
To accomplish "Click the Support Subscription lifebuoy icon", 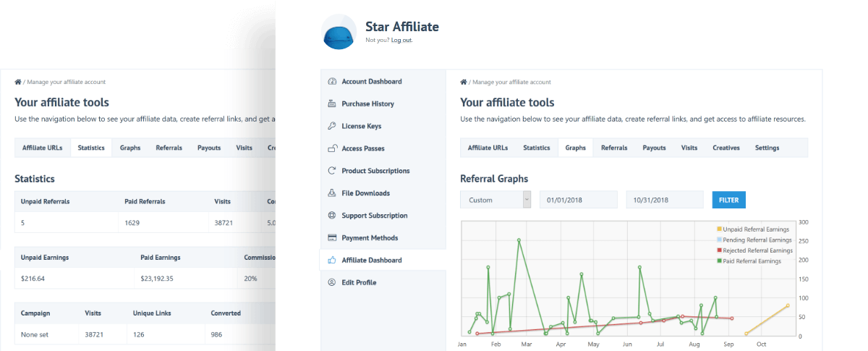I will pyautogui.click(x=332, y=216).
